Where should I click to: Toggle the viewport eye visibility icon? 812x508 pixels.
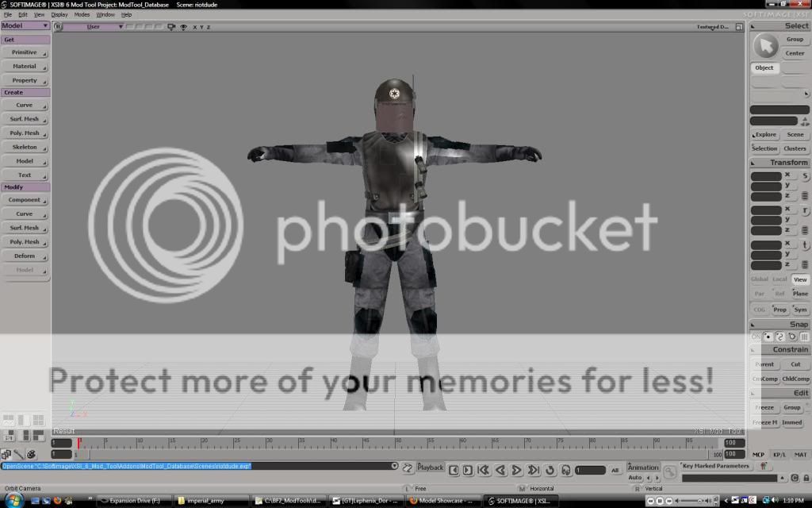pos(183,26)
